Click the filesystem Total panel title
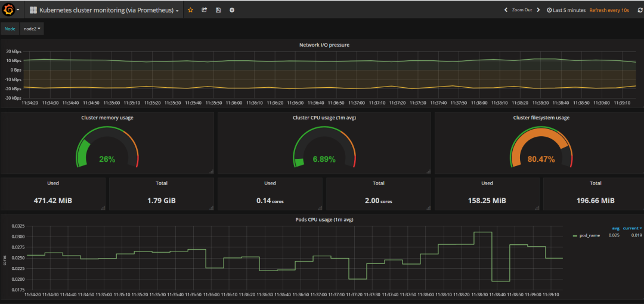This screenshot has width=644, height=304. [596, 183]
